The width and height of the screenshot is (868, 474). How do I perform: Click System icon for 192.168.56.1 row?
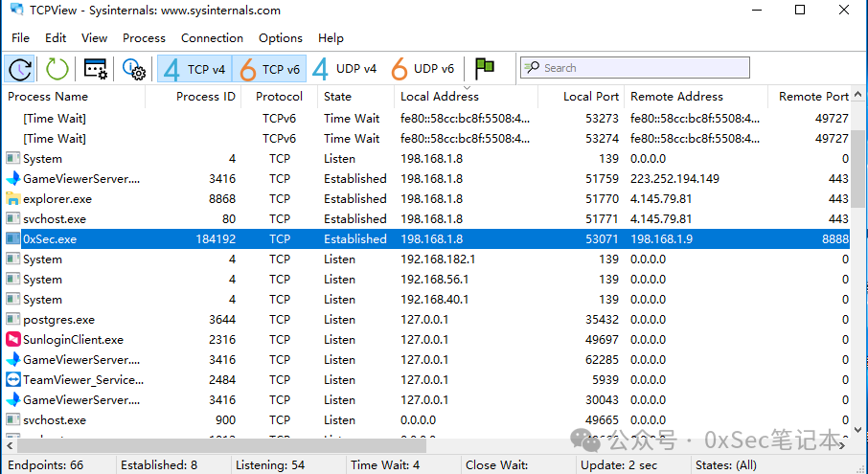[12, 279]
